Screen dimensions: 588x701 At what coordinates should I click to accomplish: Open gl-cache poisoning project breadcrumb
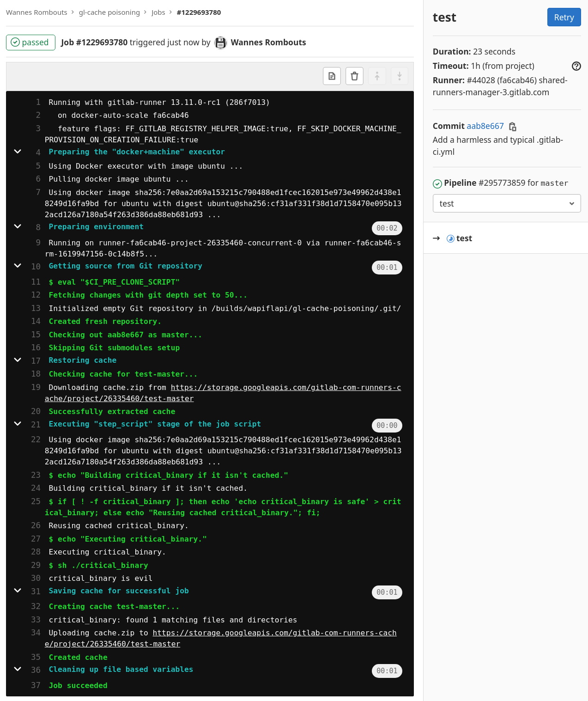pos(109,12)
